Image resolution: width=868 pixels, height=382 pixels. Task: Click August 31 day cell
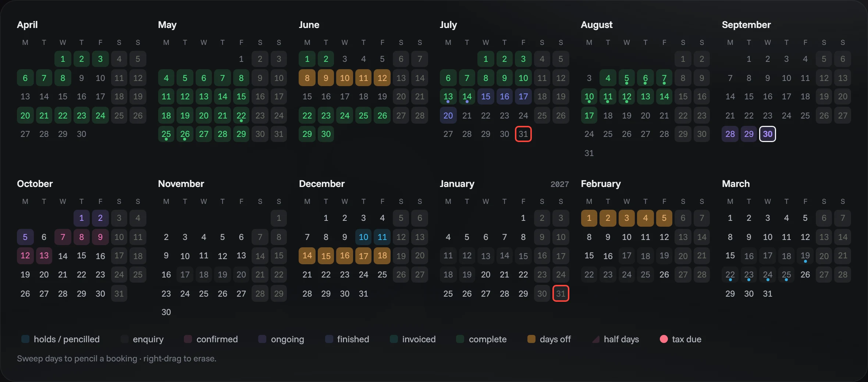pyautogui.click(x=589, y=153)
